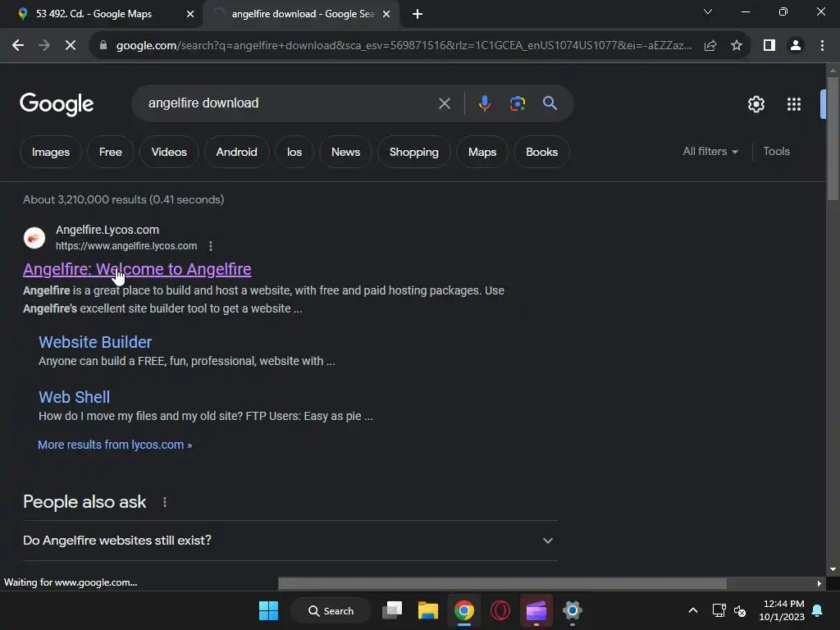Viewport: 840px width, 630px height.
Task: Filter results by Videos
Action: pos(169,152)
